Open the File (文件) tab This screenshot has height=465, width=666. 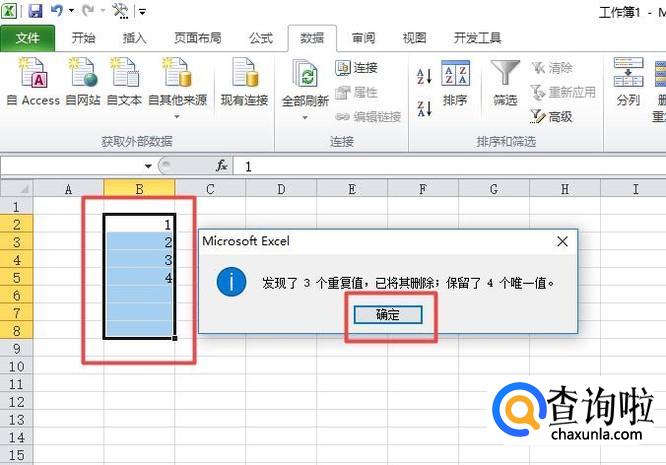pyautogui.click(x=28, y=38)
